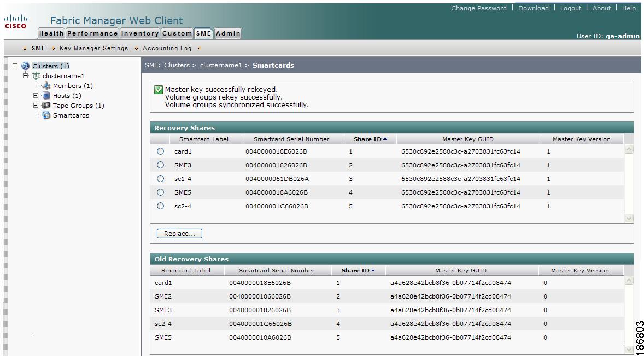This screenshot has width=644, height=356.
Task: Sort Recovery Shares by Master Key Version
Action: 582,139
